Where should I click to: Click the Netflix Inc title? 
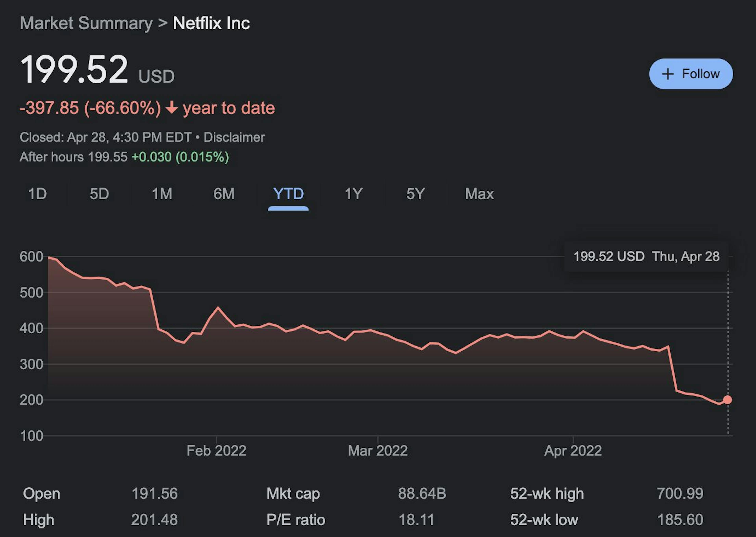(211, 23)
